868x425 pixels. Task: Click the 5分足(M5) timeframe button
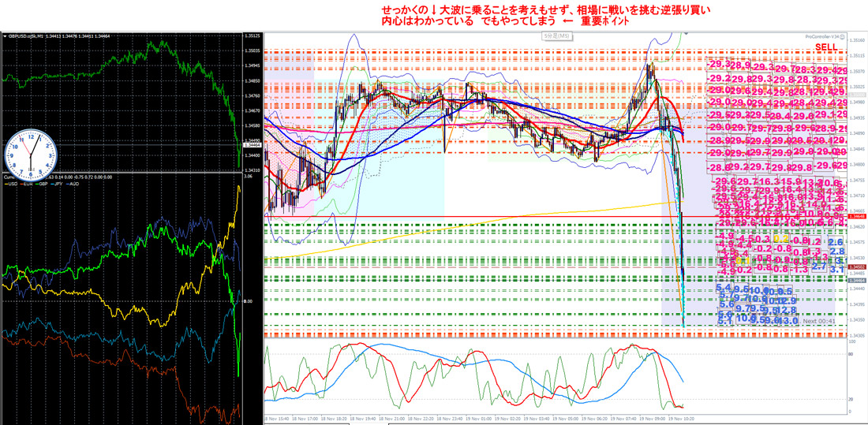(556, 36)
